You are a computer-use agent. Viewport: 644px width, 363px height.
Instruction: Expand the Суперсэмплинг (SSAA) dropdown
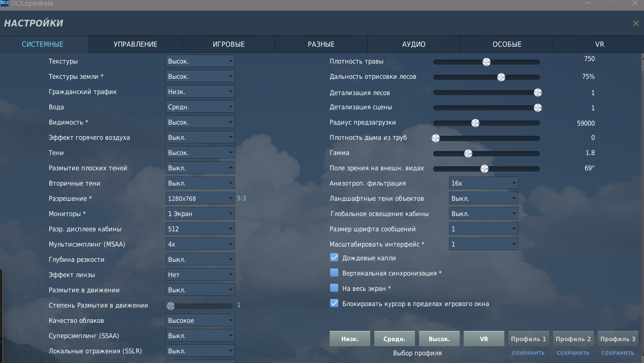point(200,336)
